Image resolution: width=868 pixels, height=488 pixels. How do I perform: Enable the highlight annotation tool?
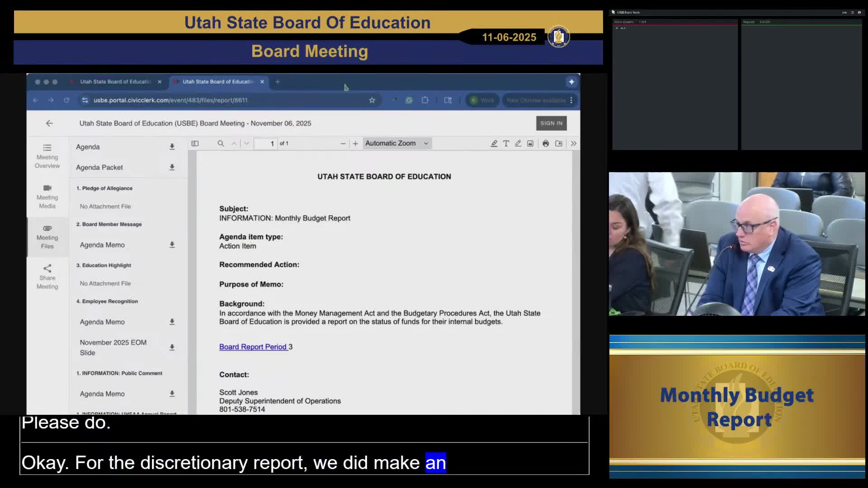pos(494,143)
